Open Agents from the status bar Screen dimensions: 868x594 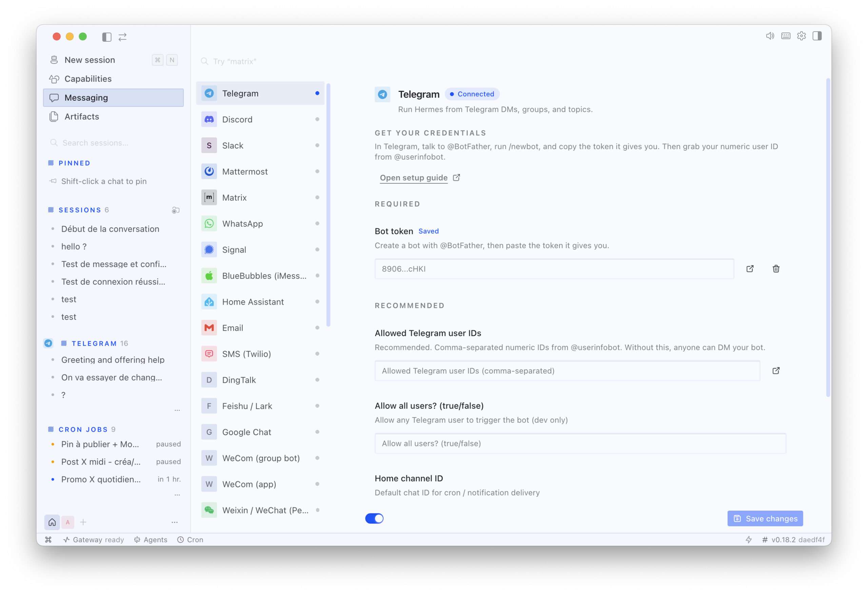point(151,539)
